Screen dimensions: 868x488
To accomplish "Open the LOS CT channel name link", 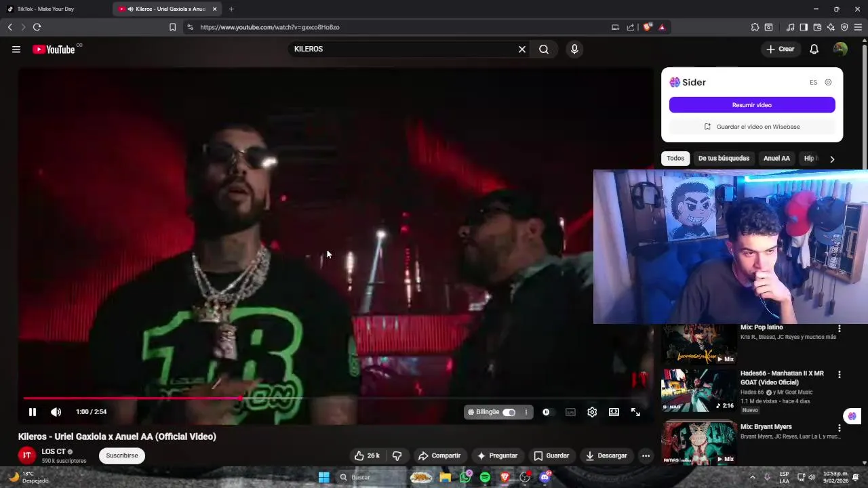I will pos(54,451).
